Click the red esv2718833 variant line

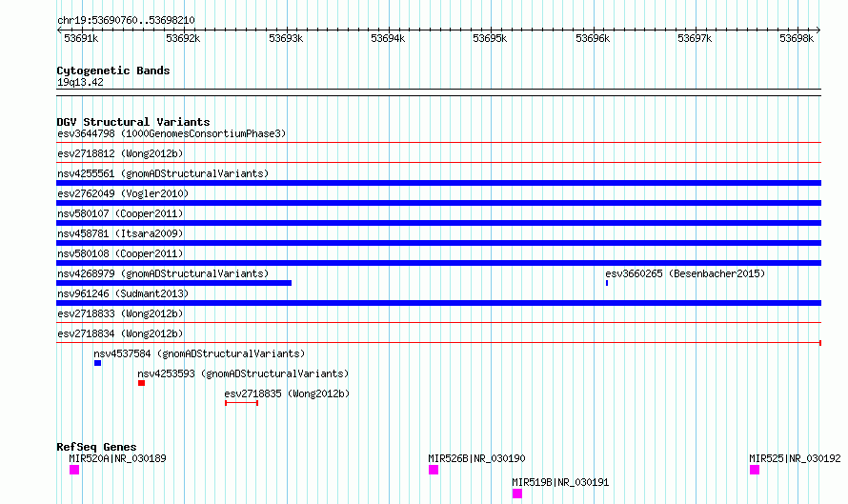pyautogui.click(x=438, y=323)
